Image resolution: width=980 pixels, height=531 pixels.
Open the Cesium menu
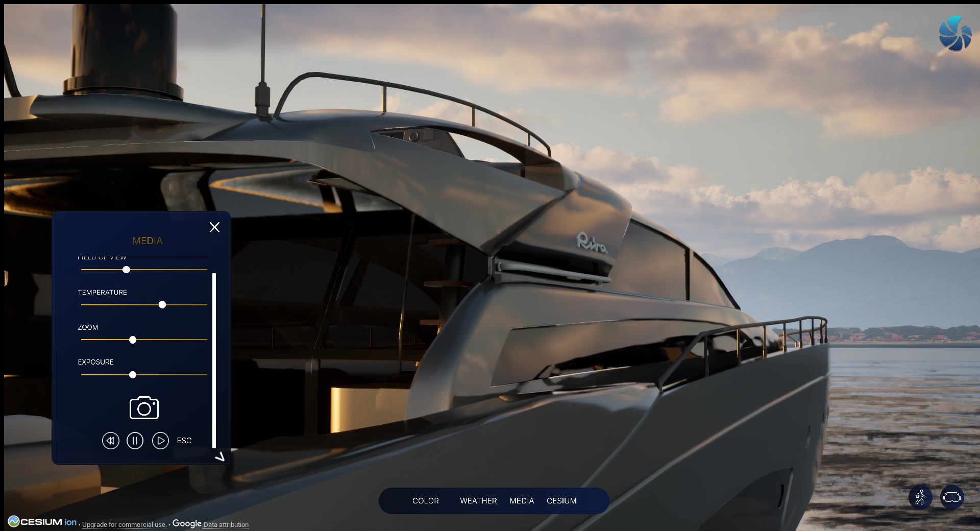[x=561, y=501]
